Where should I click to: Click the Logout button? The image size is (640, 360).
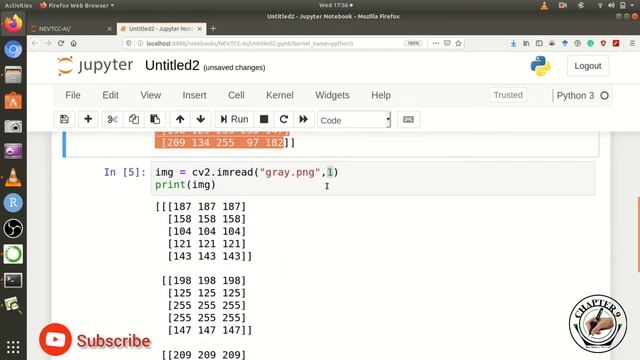588,66
